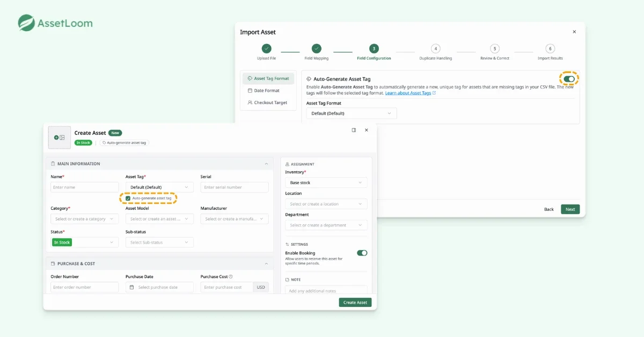Click the Duplicate Handling step 4 circle
644x337 pixels.
436,48
